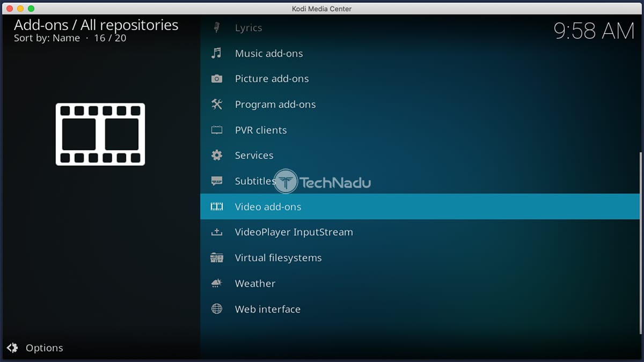644x362 pixels.
Task: Click the red macOS close button
Action: click(x=10, y=9)
